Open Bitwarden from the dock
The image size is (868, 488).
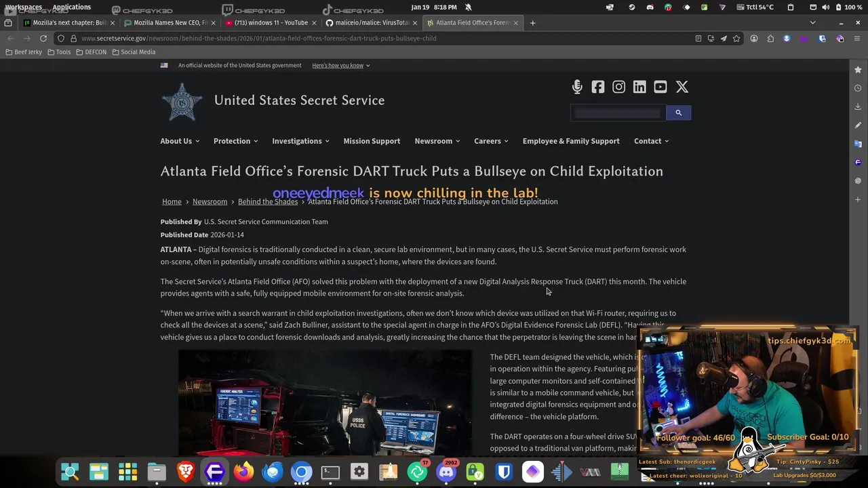pos(504,472)
